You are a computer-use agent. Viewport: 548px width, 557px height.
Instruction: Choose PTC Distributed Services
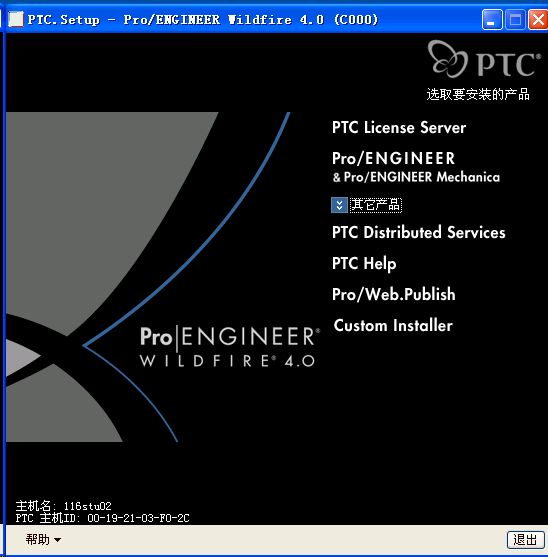click(x=418, y=232)
